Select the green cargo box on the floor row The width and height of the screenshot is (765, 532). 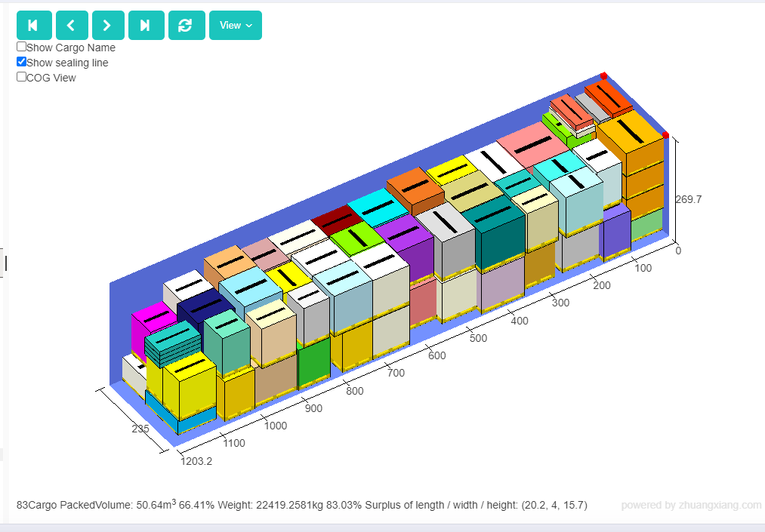(x=313, y=363)
